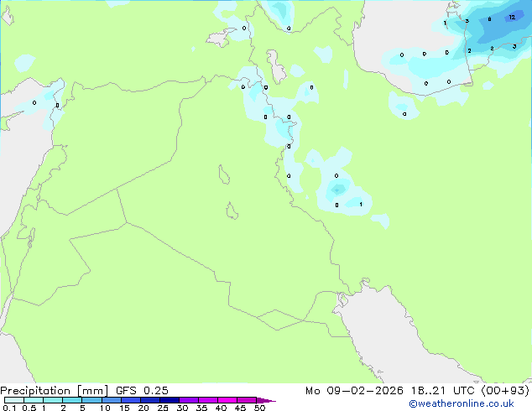Click the date 'Mo 09-02-2026'
Image resolution: width=532 pixels, height=411 pixels.
[354, 391]
